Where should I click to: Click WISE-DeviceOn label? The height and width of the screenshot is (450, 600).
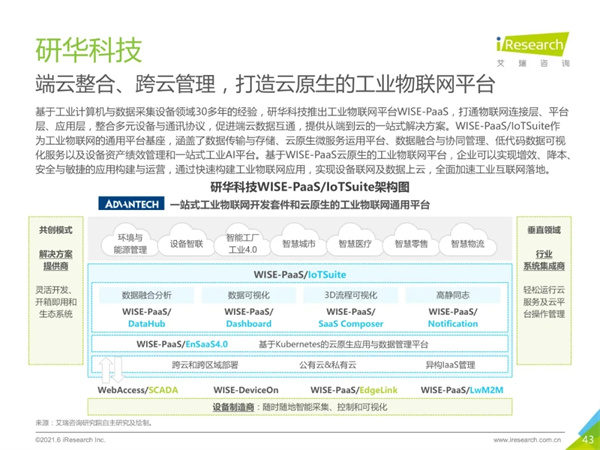point(246,390)
